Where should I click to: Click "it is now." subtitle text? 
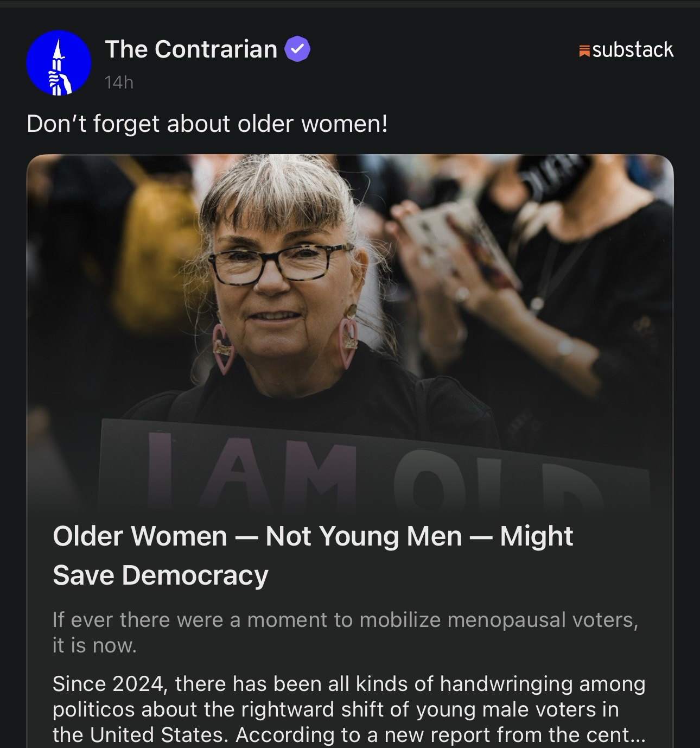tap(94, 645)
